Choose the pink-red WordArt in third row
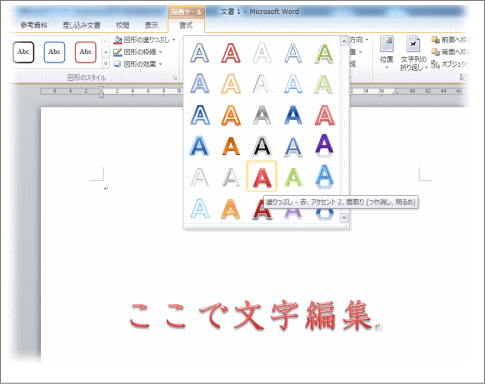 pos(324,115)
